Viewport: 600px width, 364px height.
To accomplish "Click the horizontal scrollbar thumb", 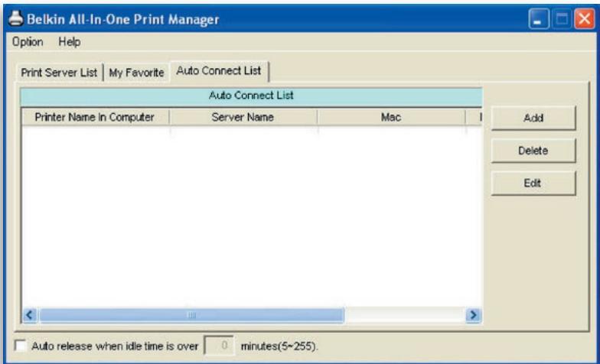I will pyautogui.click(x=191, y=315).
